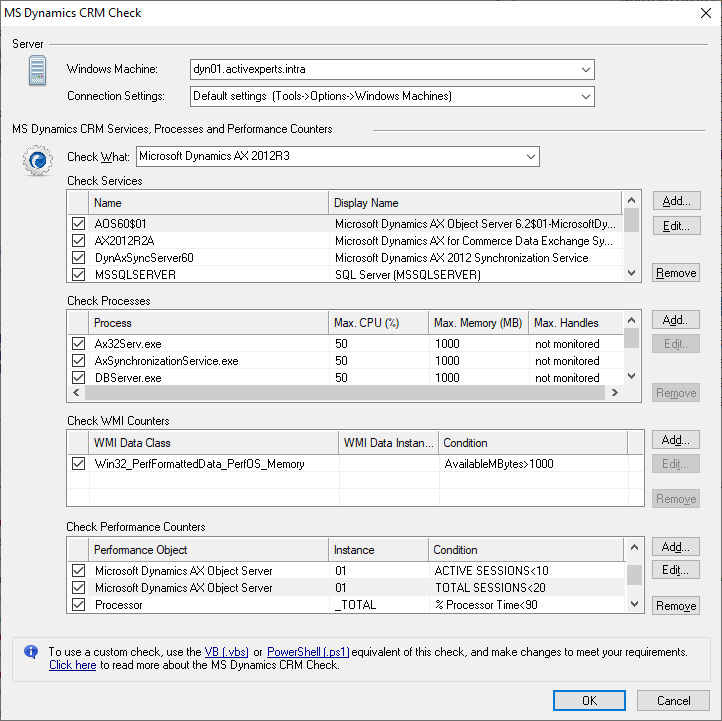The image size is (722, 721).
Task: Click processes horizontal scroll left arrow
Action: pos(76,393)
